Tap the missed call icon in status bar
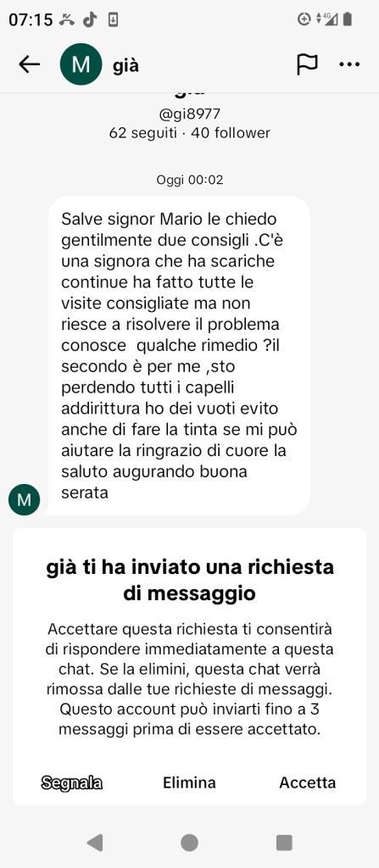Screen dimensions: 379x868 68,20
